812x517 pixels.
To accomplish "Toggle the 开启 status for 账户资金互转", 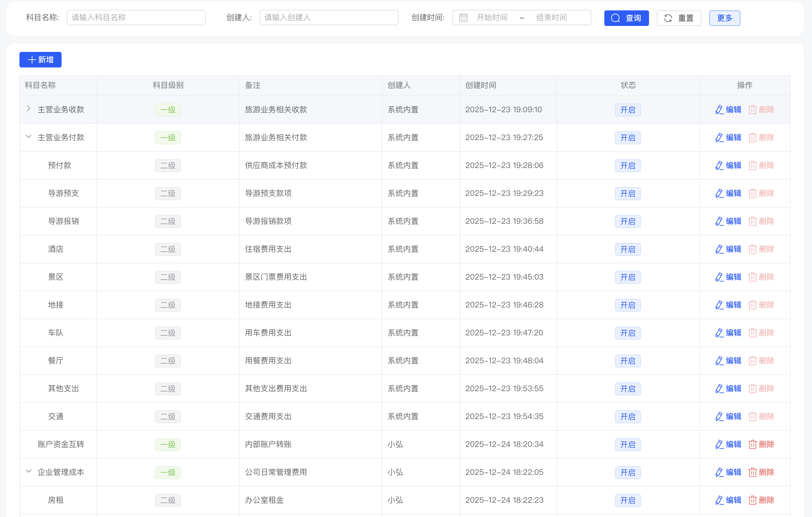I will (x=628, y=444).
